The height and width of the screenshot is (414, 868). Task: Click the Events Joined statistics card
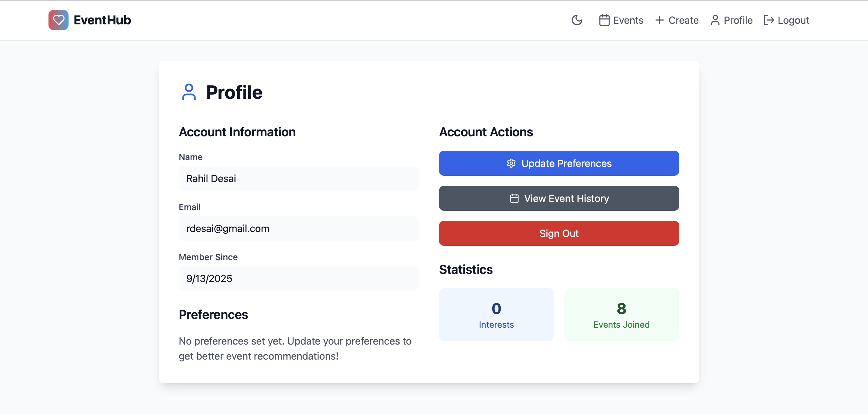[x=621, y=314]
